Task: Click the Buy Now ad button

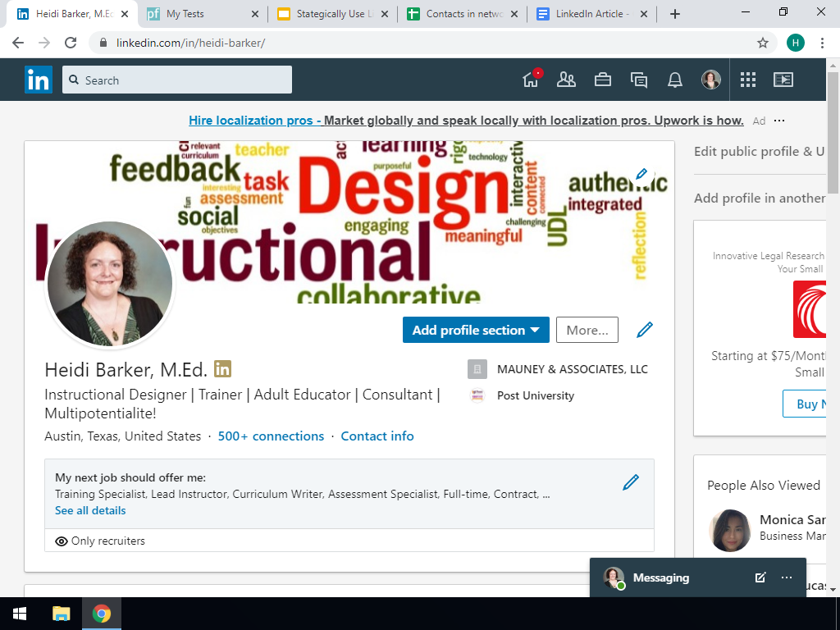Action: click(x=804, y=404)
